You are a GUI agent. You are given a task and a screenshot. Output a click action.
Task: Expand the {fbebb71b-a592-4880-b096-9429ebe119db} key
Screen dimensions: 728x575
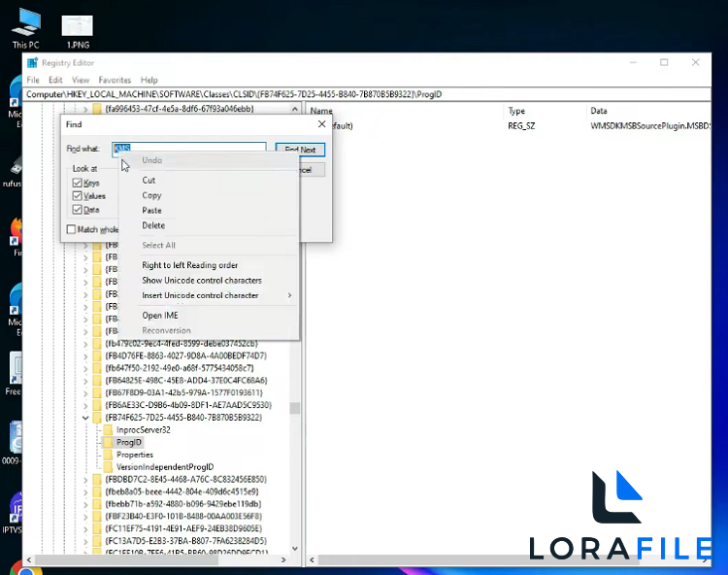pyautogui.click(x=85, y=504)
